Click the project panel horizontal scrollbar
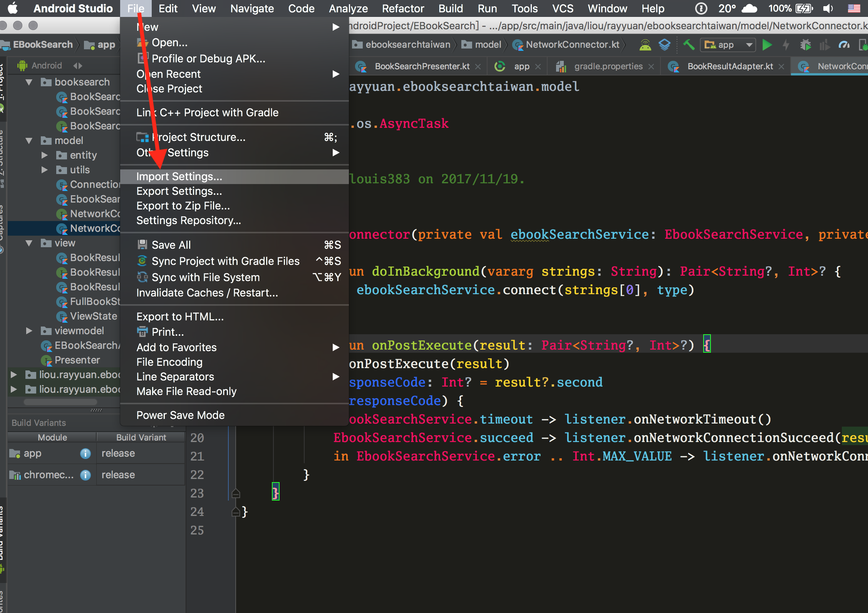Image resolution: width=868 pixels, height=613 pixels. click(x=60, y=402)
